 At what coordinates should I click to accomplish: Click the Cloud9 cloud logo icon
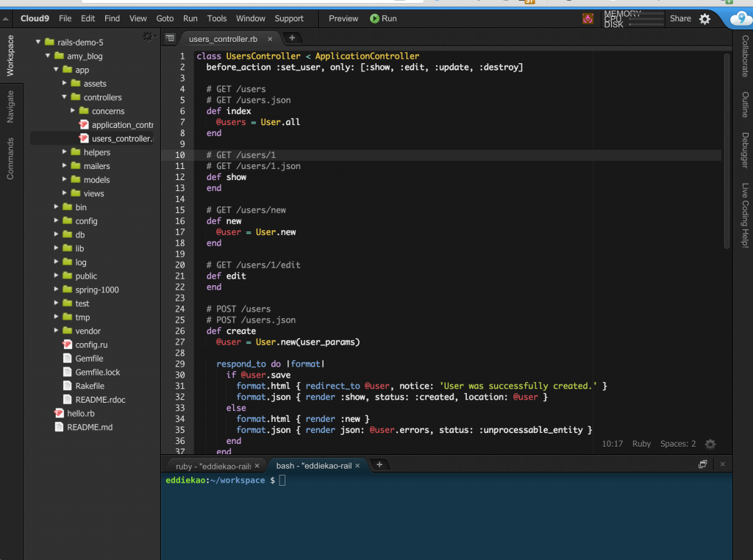point(740,19)
